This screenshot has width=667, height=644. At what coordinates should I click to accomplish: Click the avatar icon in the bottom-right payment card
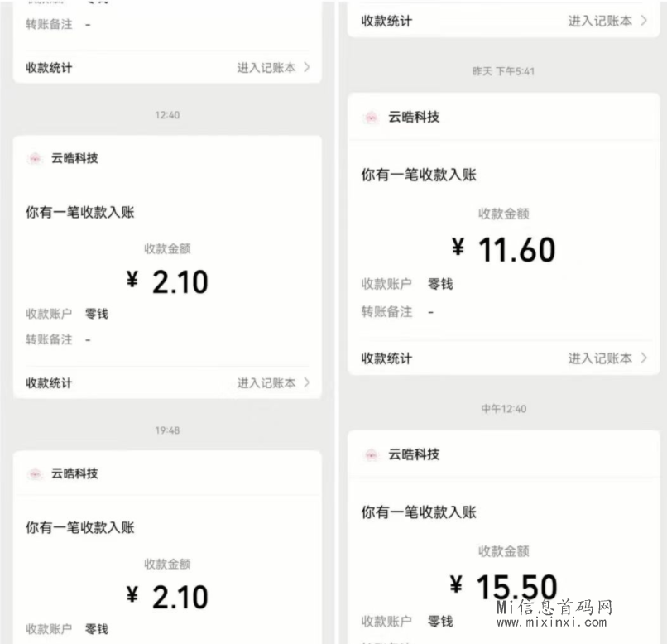point(373,454)
